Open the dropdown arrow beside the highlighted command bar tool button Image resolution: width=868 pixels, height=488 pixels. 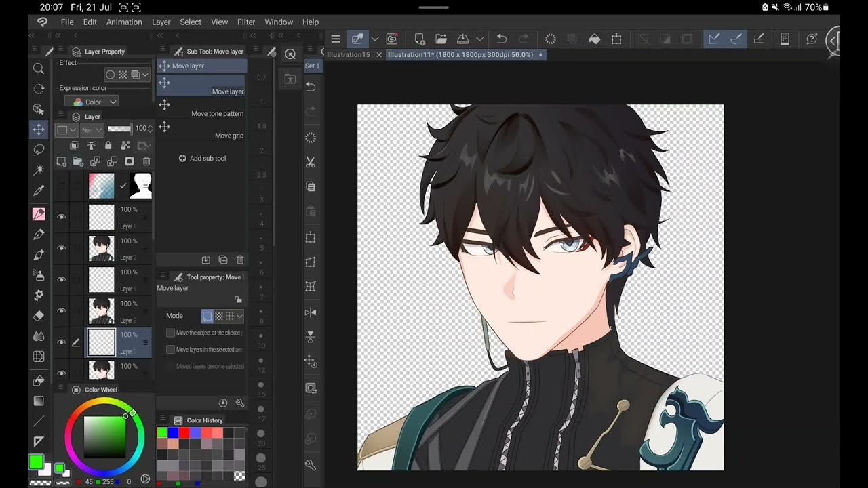point(374,39)
